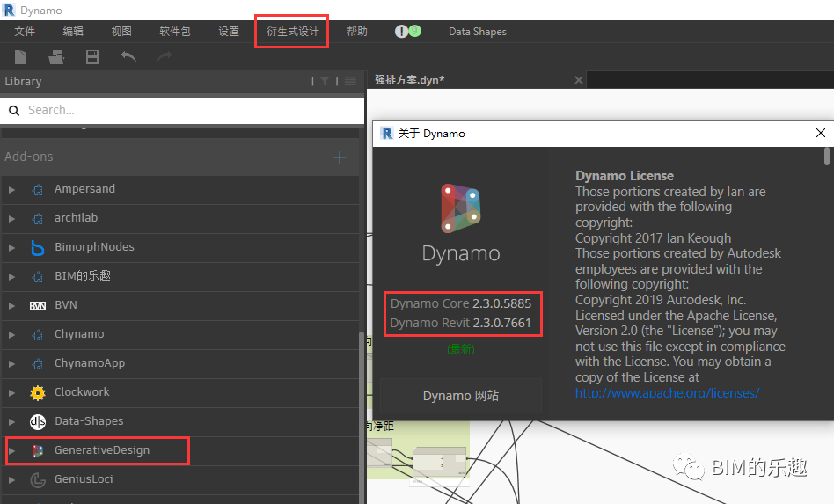Viewport: 834px width, 504px height.
Task: Click the (最新) version status text
Action: pyautogui.click(x=461, y=349)
